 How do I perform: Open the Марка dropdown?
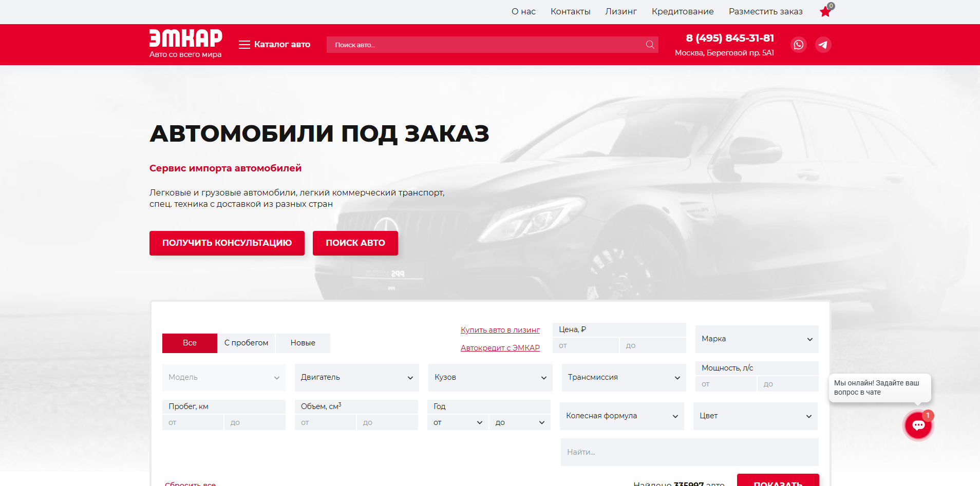(756, 339)
